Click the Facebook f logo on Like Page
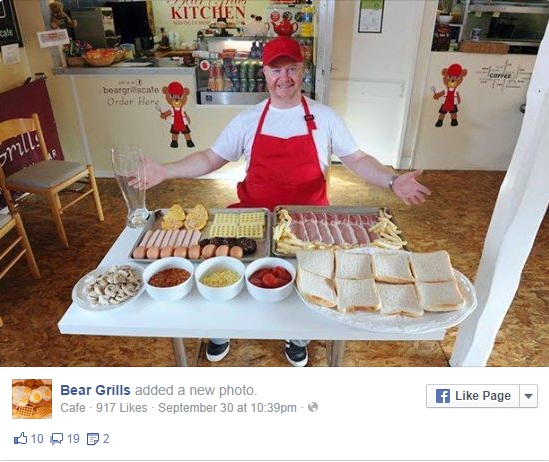 (x=443, y=396)
